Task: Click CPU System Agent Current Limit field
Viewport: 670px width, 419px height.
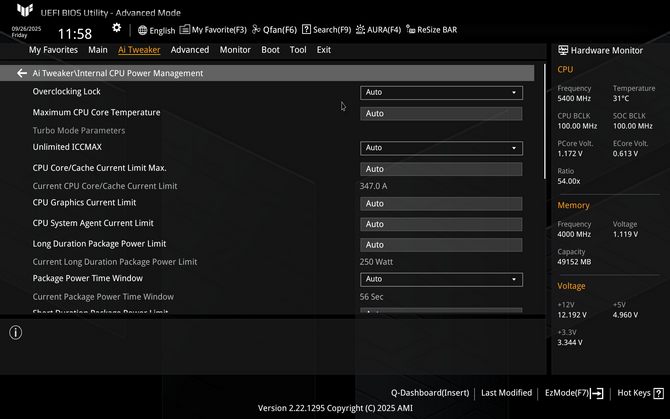Action: [x=441, y=224]
